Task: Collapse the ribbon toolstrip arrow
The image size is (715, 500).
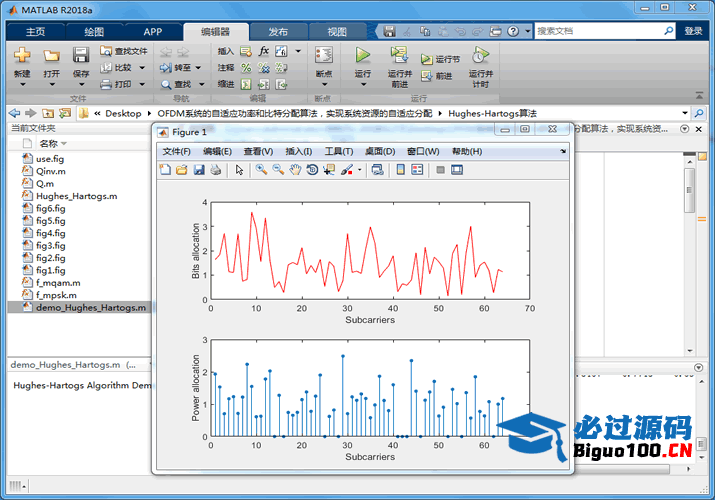Action: 699,95
